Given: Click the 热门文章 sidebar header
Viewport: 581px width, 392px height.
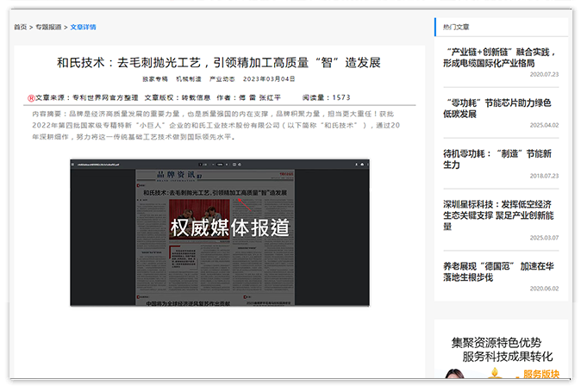Looking at the screenshot, I should pos(456,27).
